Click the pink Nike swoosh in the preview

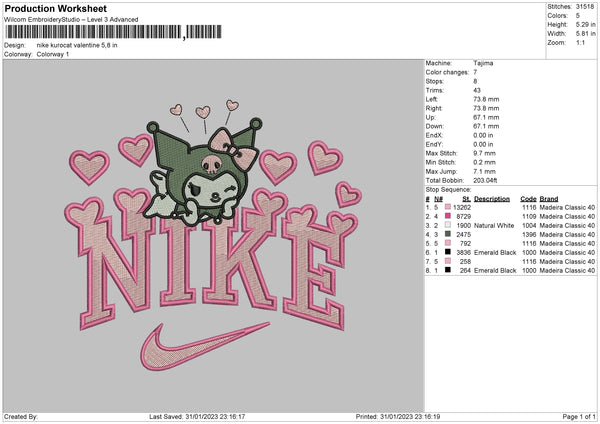click(x=204, y=346)
